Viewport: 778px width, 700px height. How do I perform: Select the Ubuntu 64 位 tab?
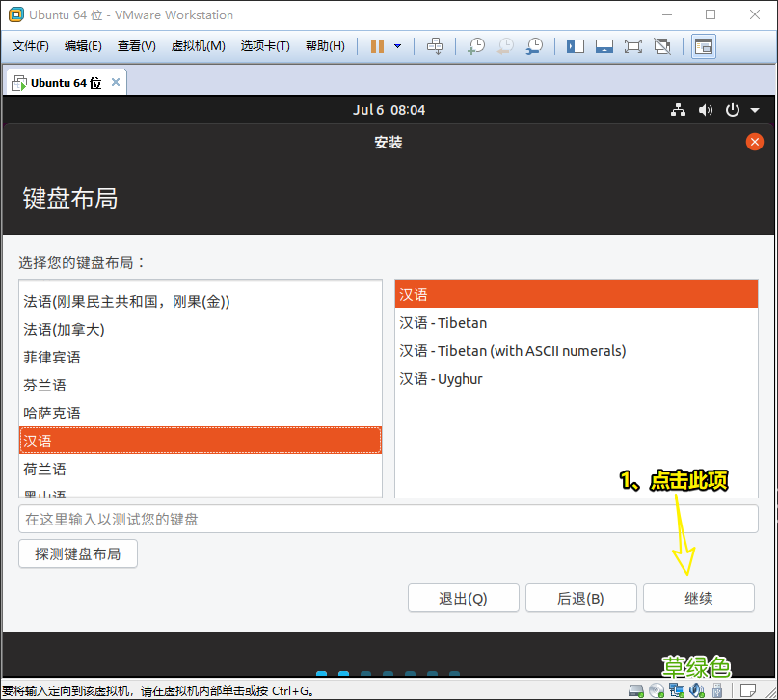point(66,83)
